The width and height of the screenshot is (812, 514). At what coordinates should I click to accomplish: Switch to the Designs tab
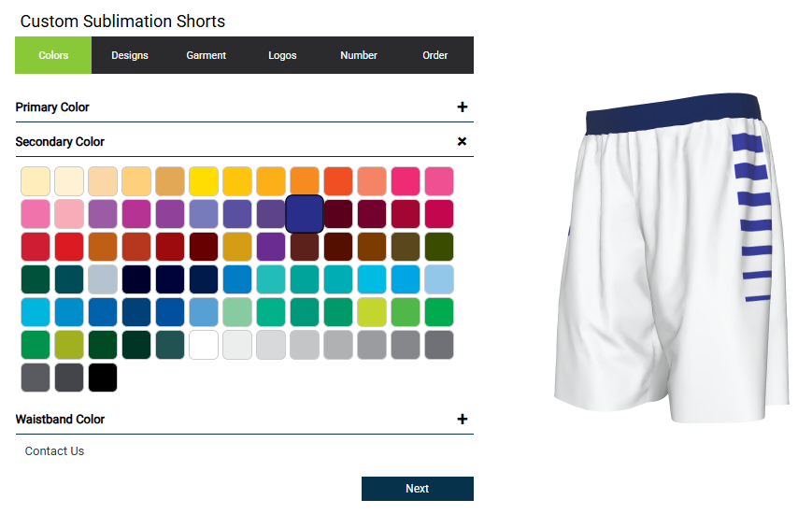(x=130, y=55)
